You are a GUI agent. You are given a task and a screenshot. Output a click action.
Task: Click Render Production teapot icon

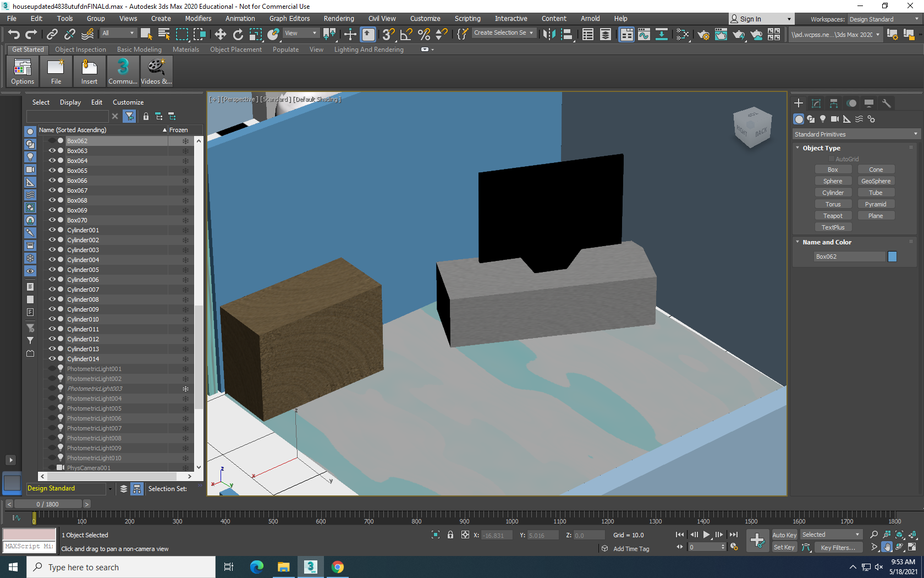(x=739, y=34)
